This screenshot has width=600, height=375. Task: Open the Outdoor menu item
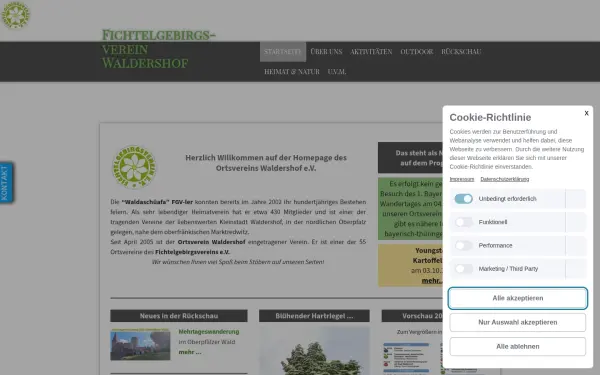[417, 52]
